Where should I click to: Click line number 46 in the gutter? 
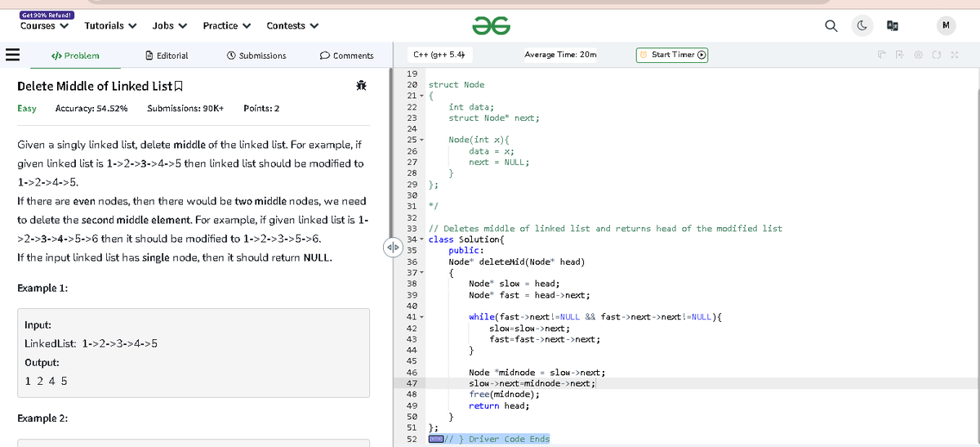412,373
